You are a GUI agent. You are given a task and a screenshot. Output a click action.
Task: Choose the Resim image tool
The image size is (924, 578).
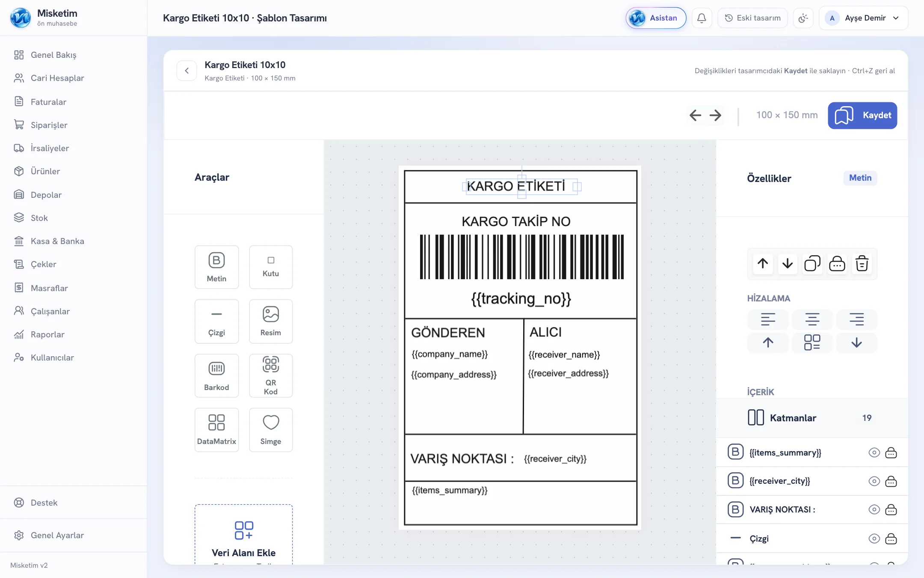[x=271, y=321]
